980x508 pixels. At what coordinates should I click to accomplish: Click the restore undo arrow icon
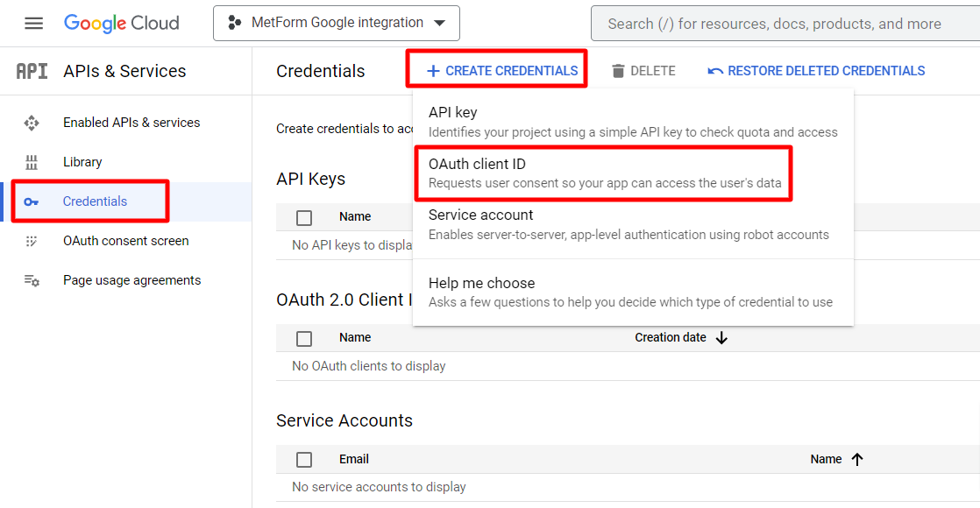pyautogui.click(x=715, y=71)
